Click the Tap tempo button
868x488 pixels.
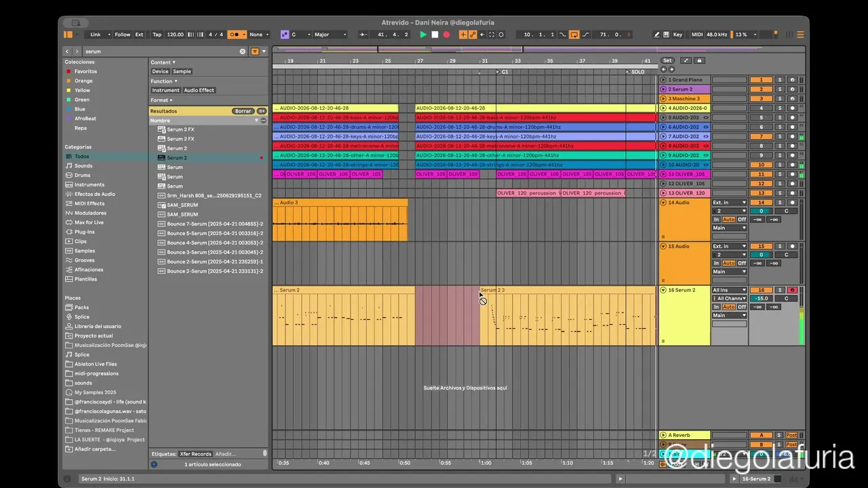coord(157,35)
